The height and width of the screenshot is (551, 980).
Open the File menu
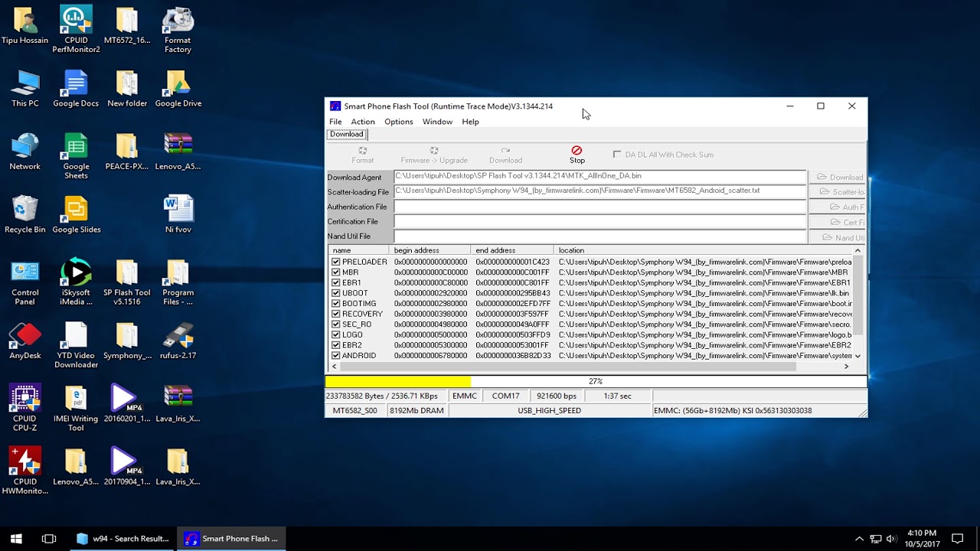tap(335, 122)
